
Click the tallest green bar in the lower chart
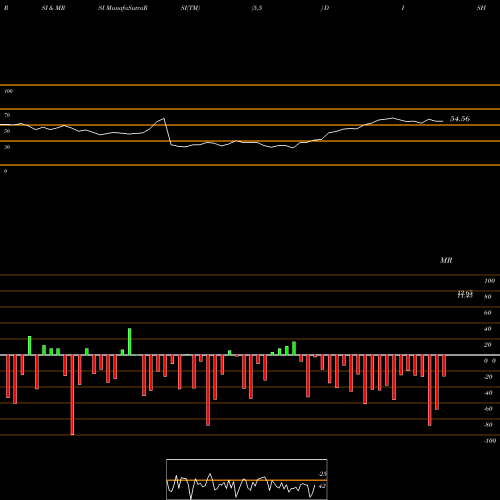point(130,342)
